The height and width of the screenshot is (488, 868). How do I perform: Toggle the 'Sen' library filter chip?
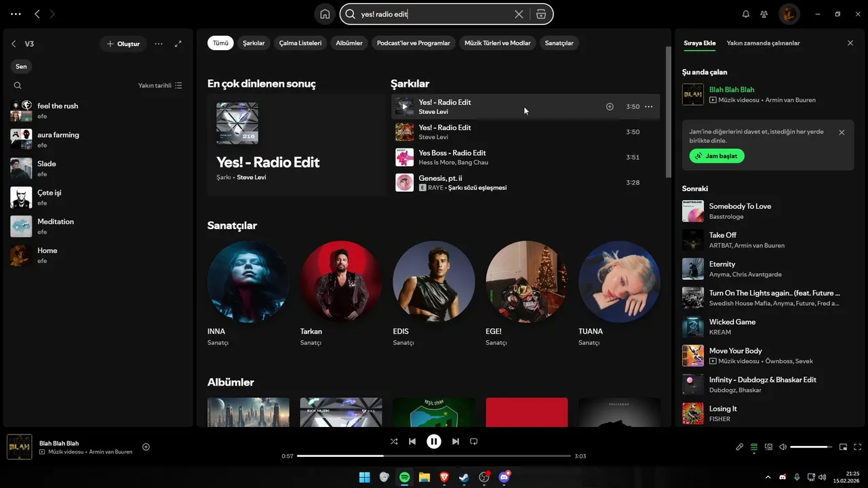tap(21, 66)
